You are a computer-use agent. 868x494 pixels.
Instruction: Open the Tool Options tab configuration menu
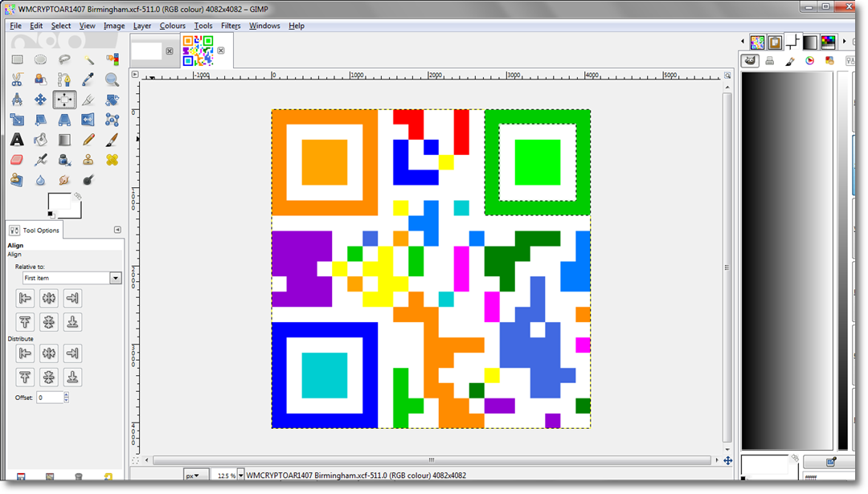(117, 230)
